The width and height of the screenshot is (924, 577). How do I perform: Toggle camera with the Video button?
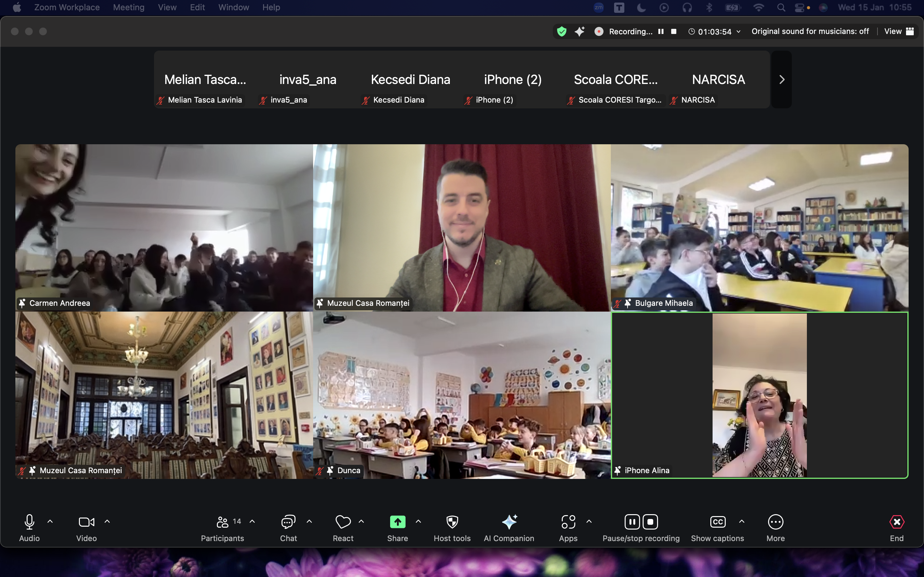(86, 522)
